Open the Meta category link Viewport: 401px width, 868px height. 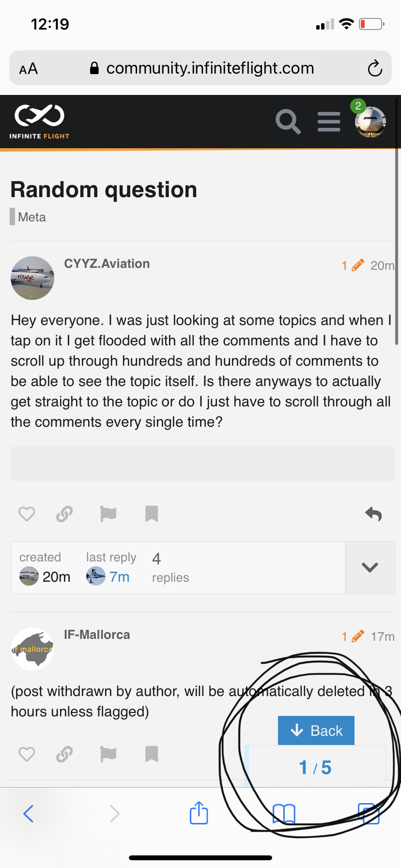coord(31,217)
